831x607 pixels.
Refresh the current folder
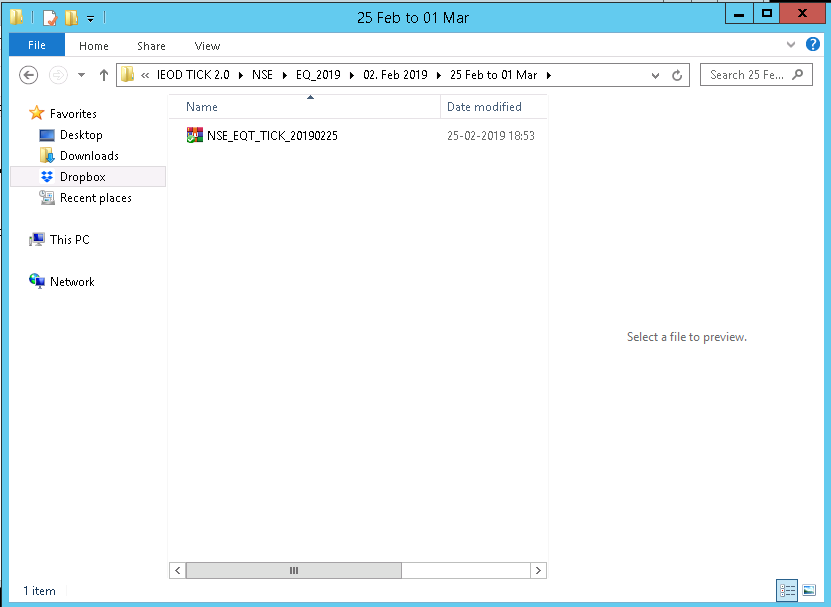[x=677, y=75]
